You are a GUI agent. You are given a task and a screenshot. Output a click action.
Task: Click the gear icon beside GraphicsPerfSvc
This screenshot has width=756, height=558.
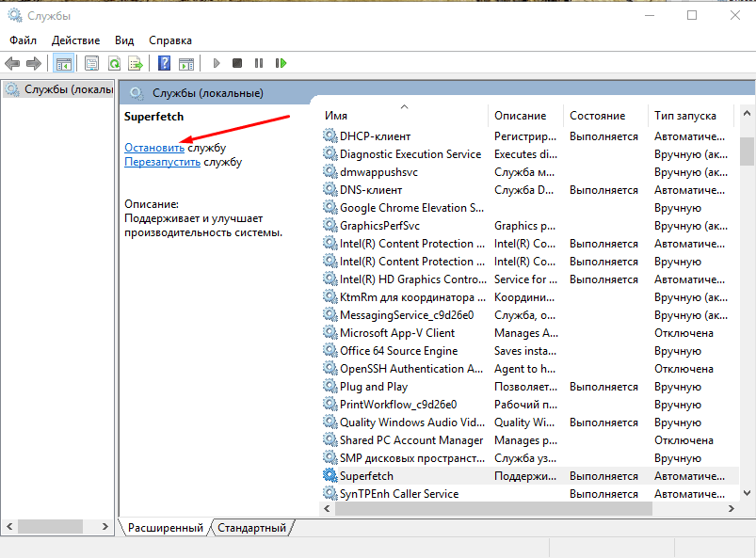[x=330, y=225]
